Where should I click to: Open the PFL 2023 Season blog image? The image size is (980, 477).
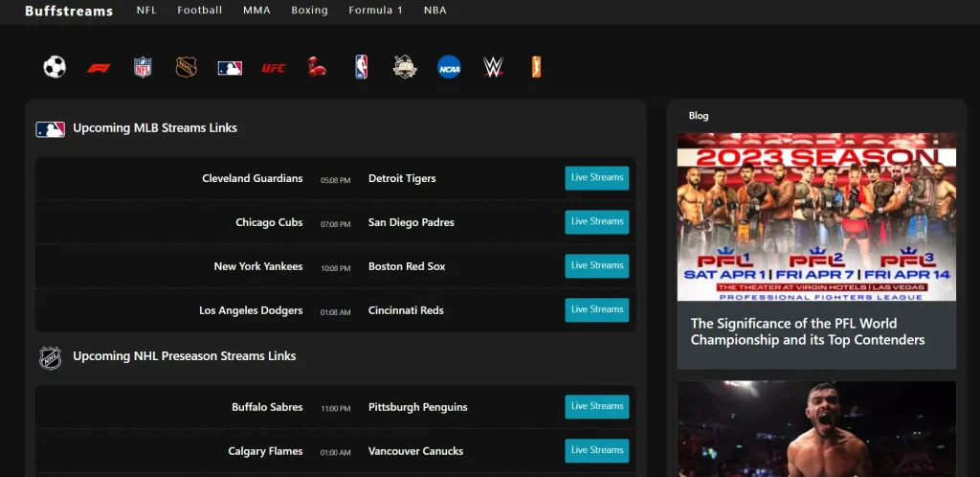[x=816, y=217]
